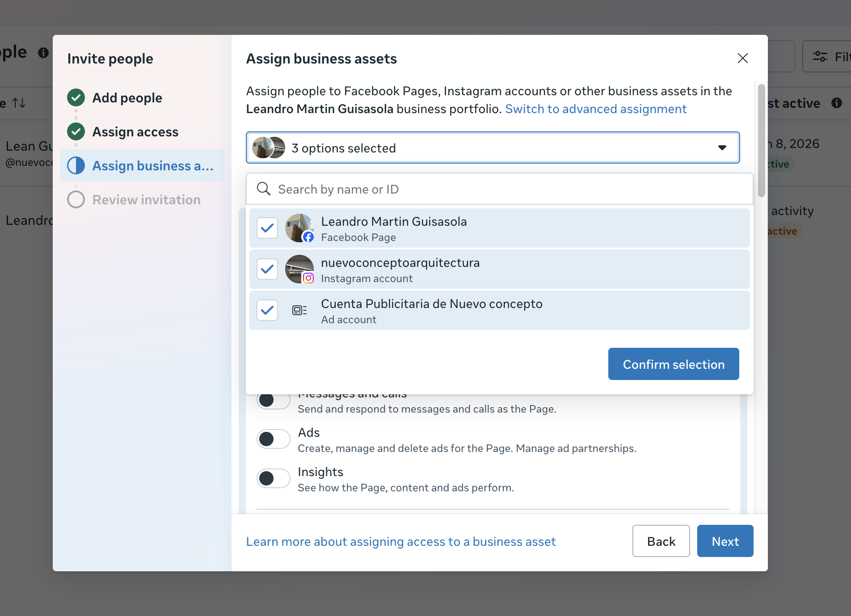
Task: Click the Ad account type label
Action: coord(349,320)
